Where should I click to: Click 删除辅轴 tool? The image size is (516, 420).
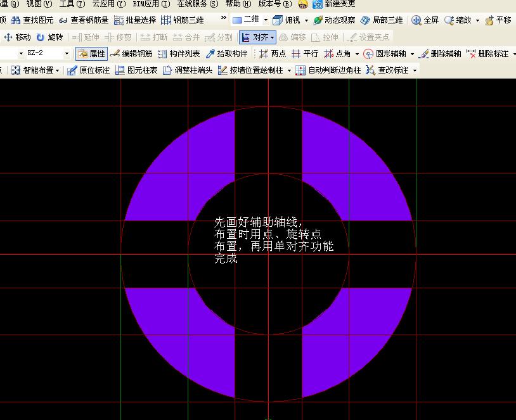click(x=439, y=54)
